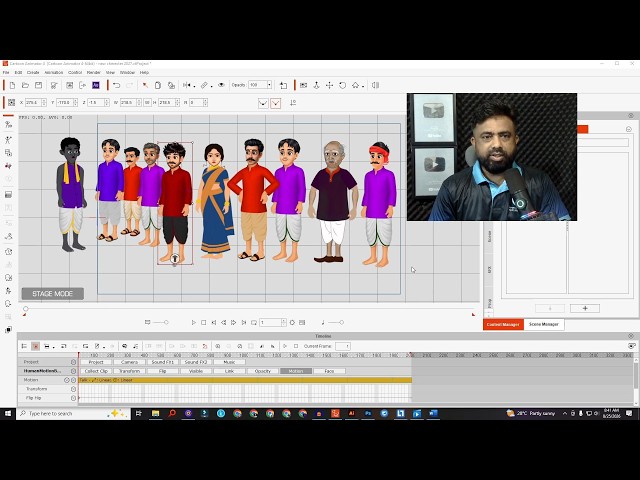Viewport: 640px width, 480px height.
Task: Click the home reset view icon
Action: [356, 85]
